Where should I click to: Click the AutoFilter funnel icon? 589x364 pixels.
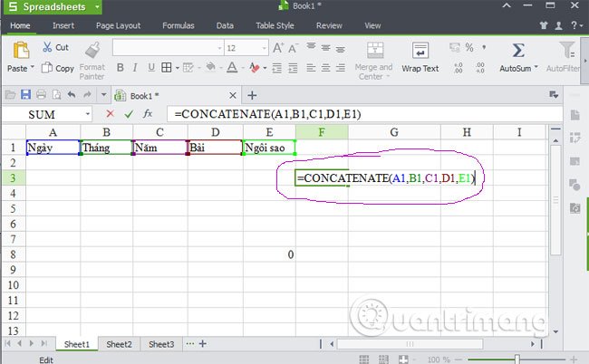(567, 50)
